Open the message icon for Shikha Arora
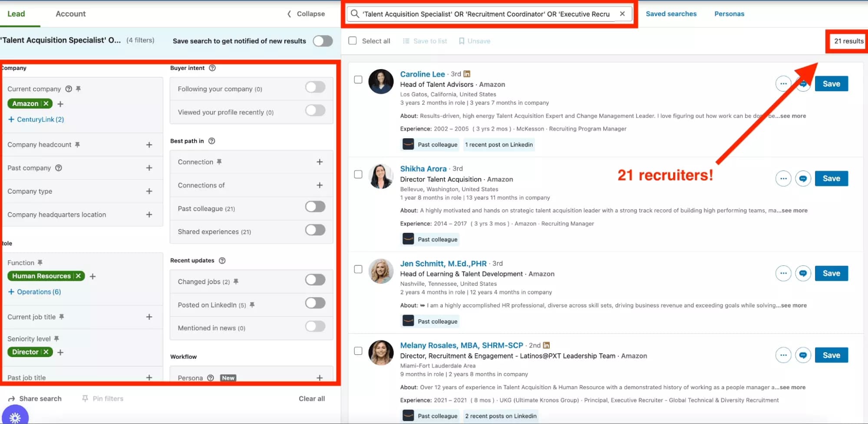This screenshot has width=868, height=424. coord(803,178)
